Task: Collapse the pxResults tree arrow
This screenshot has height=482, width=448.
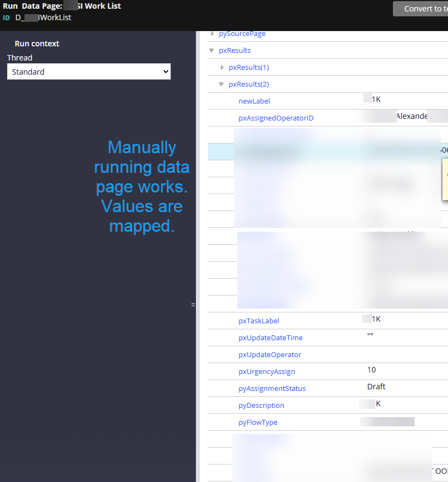Action: 212,51
